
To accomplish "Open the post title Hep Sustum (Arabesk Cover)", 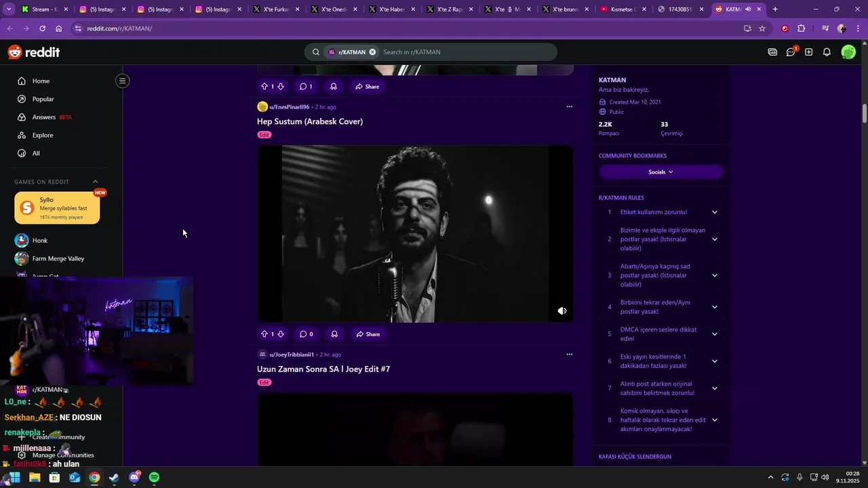I will pos(310,121).
